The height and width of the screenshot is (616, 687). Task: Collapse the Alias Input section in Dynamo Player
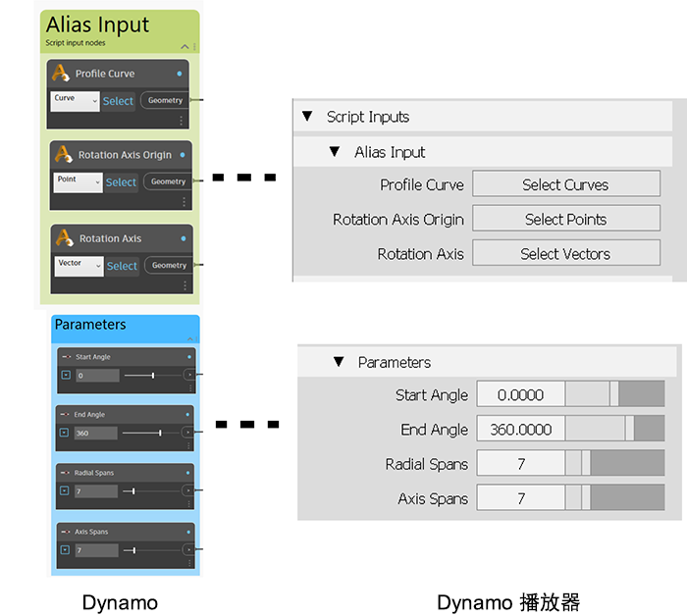click(335, 151)
